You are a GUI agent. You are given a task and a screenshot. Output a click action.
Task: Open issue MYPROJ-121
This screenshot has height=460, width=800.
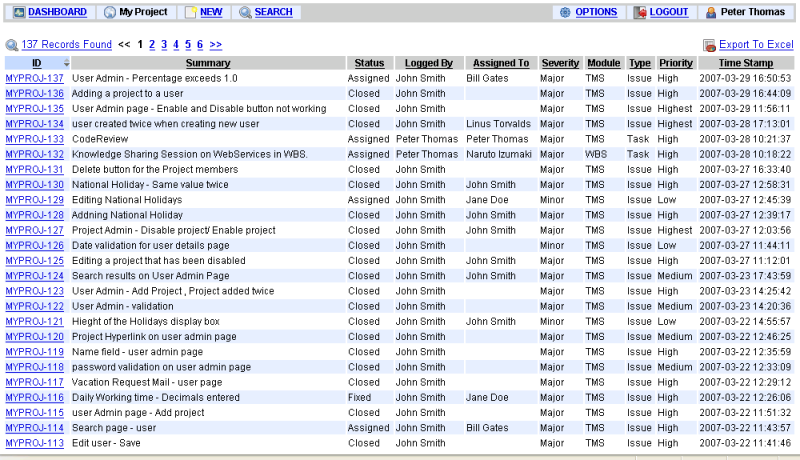pyautogui.click(x=35, y=322)
